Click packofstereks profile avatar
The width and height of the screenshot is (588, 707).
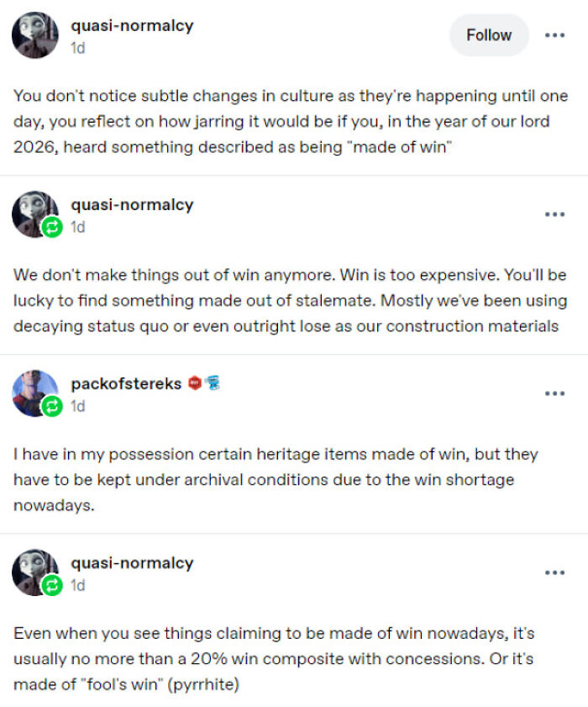35,393
